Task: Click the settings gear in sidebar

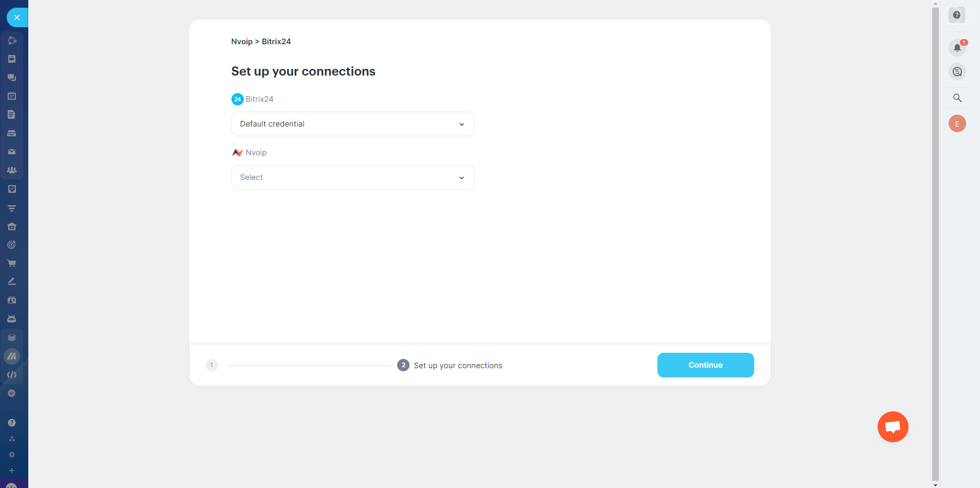Action: 12,455
